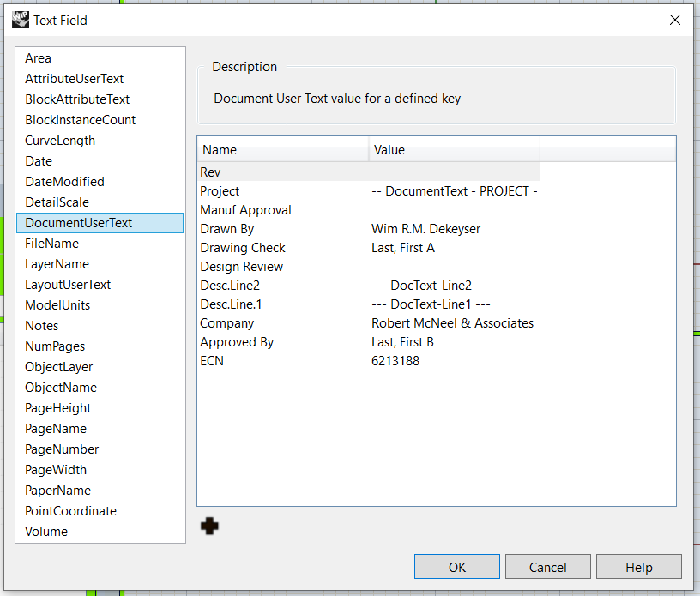This screenshot has width=700, height=596.
Task: Click the Rhino logo in the title bar
Action: pyautogui.click(x=19, y=19)
